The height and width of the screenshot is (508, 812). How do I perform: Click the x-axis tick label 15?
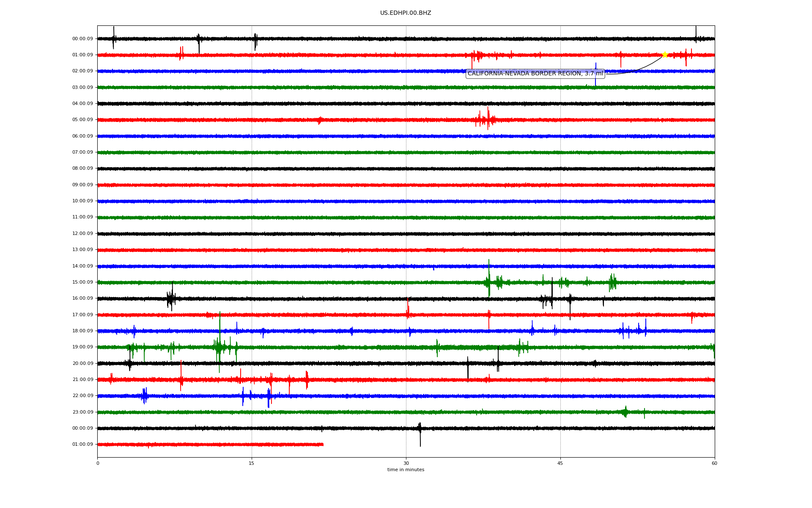coord(252,464)
